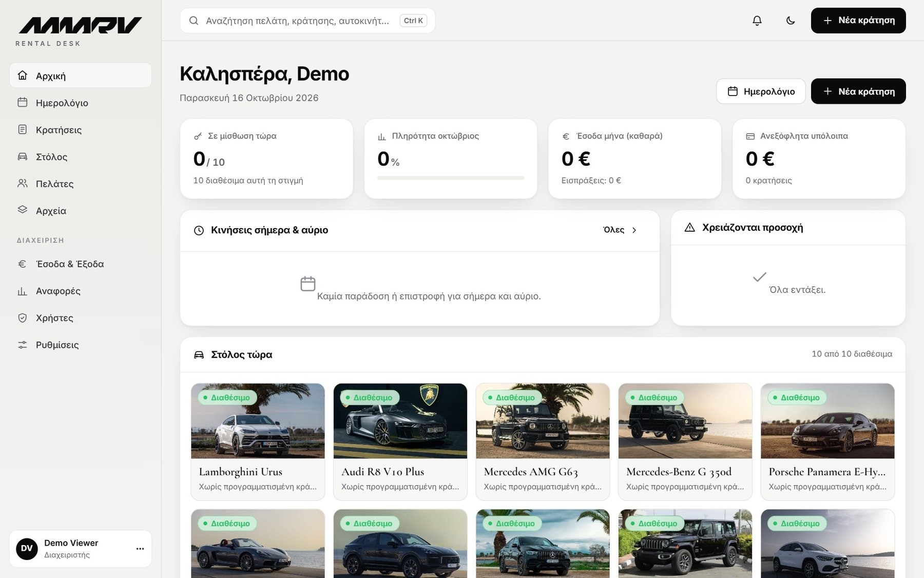Click the people icon next to Πελάτες
Image resolution: width=924 pixels, height=578 pixels.
22,183
